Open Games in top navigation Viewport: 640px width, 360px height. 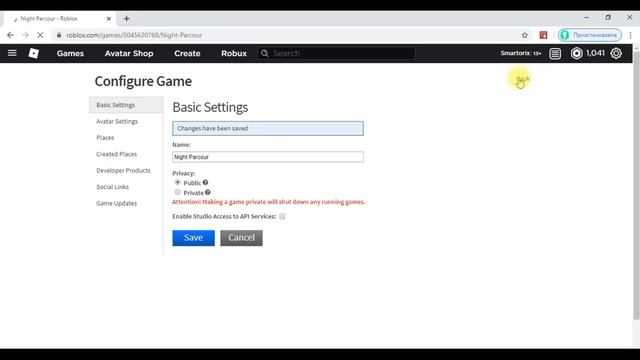click(70, 53)
